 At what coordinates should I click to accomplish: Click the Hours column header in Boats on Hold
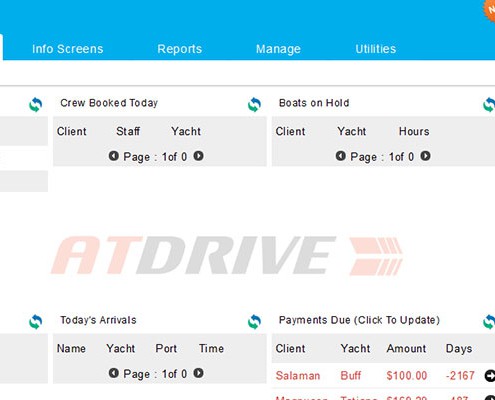click(x=414, y=131)
